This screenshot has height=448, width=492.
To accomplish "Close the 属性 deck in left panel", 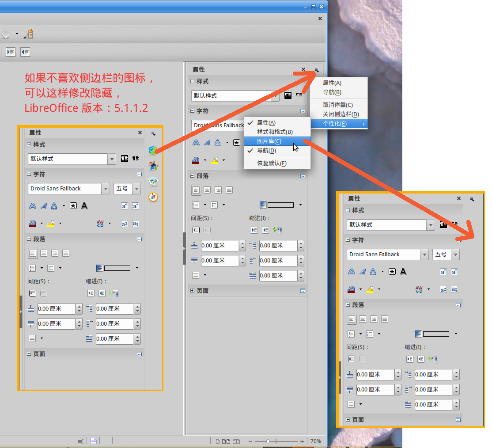I will (140, 133).
